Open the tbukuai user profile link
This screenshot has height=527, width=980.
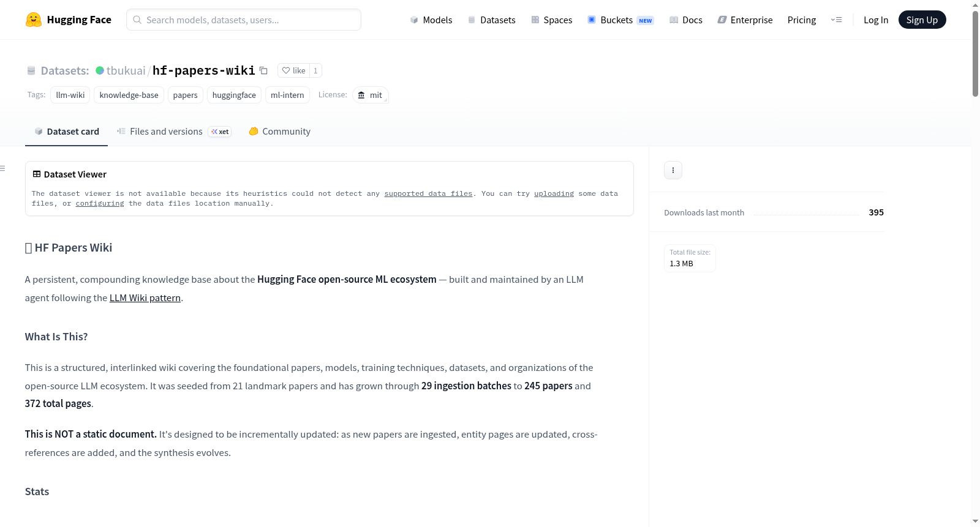coord(126,70)
